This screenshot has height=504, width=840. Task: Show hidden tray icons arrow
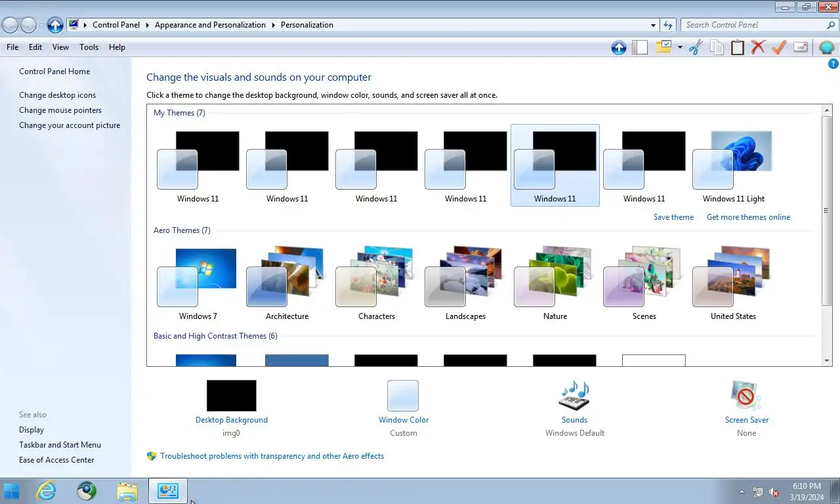click(x=742, y=492)
